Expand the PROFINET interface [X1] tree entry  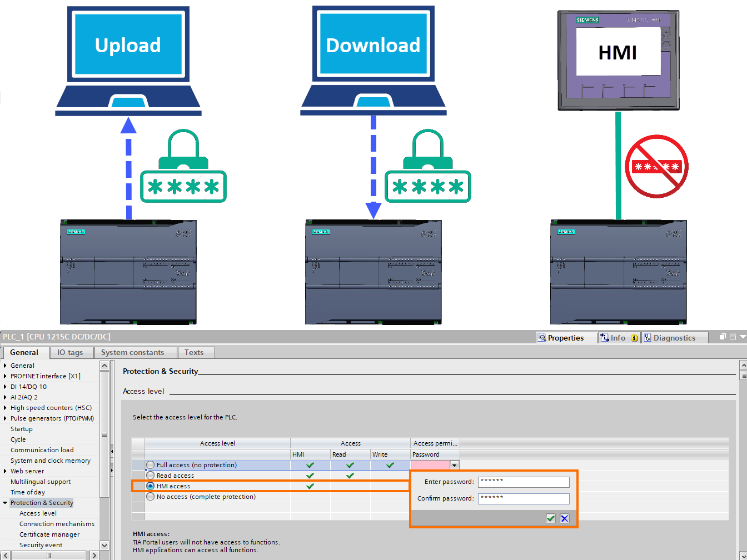[5, 376]
